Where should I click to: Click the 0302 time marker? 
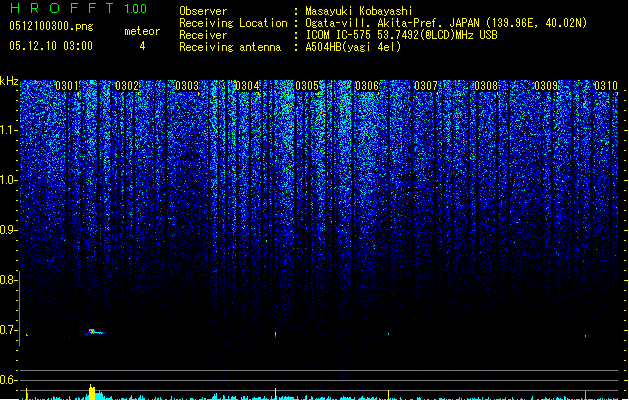click(x=127, y=86)
